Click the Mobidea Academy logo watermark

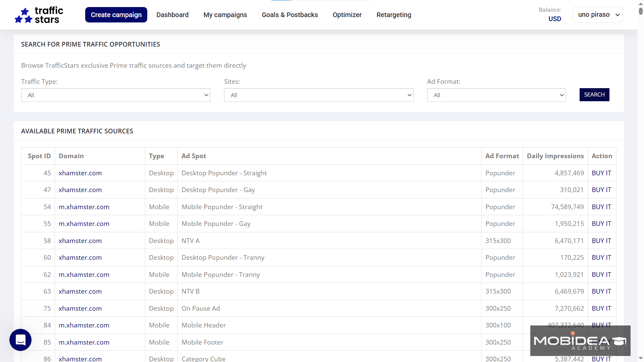[580, 341]
